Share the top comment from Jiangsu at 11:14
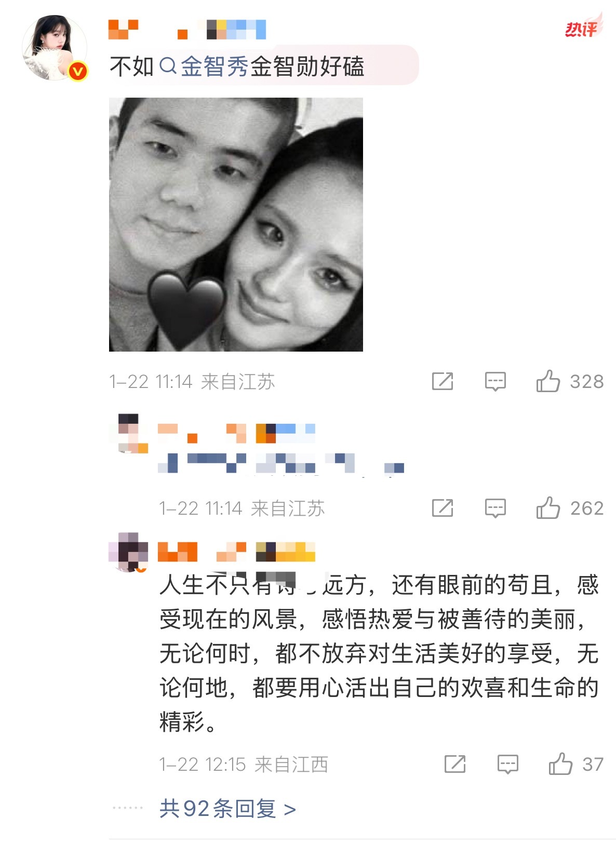Image resolution: width=616 pixels, height=844 pixels. (443, 381)
